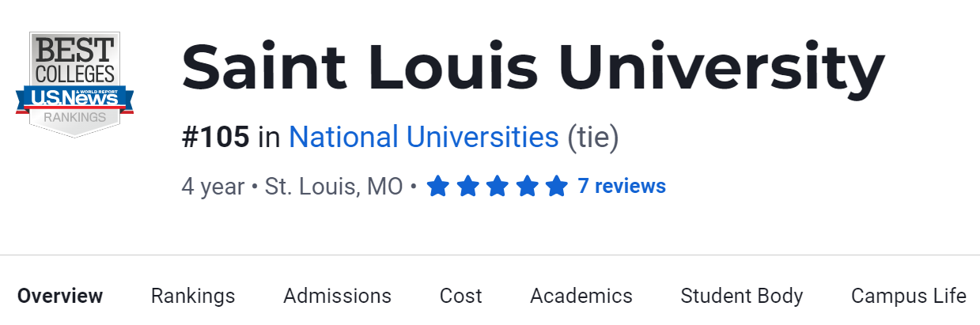
Task: Click the U.S. News Best Colleges badge
Action: point(74,84)
